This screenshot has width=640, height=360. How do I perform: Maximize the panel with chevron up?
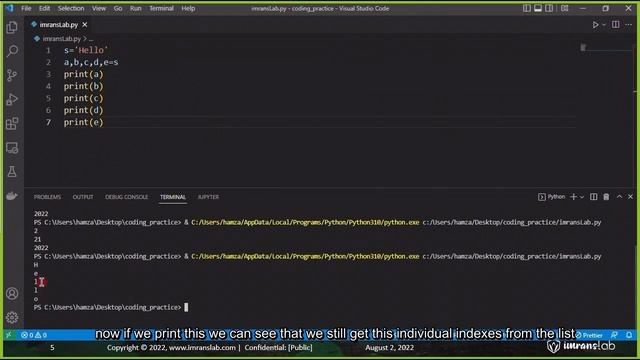(619, 197)
